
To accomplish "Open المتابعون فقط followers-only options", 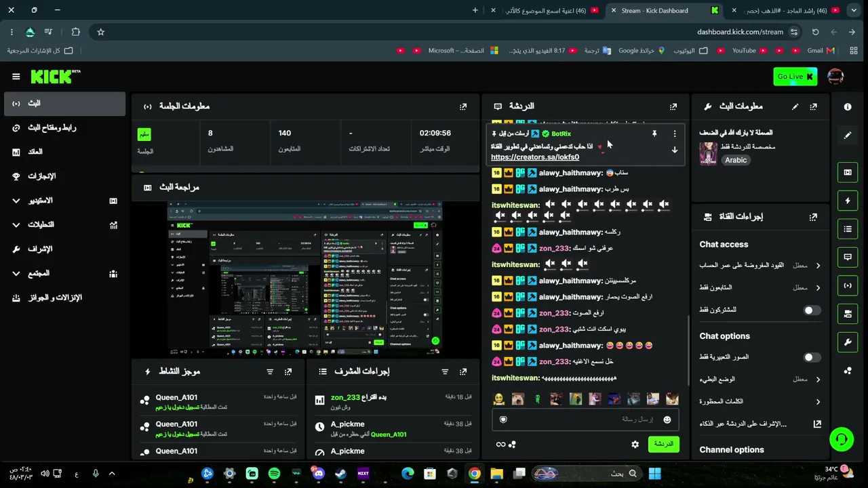I will 818,288.
